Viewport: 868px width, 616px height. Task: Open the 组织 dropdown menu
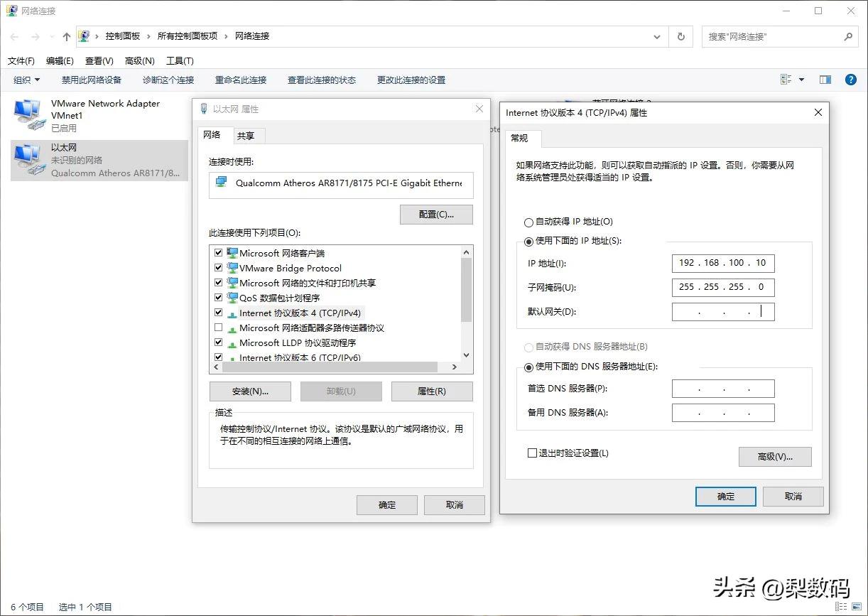(x=26, y=80)
